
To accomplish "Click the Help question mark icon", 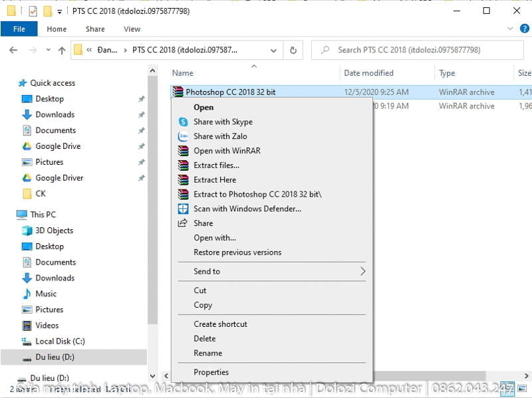I will (523, 29).
